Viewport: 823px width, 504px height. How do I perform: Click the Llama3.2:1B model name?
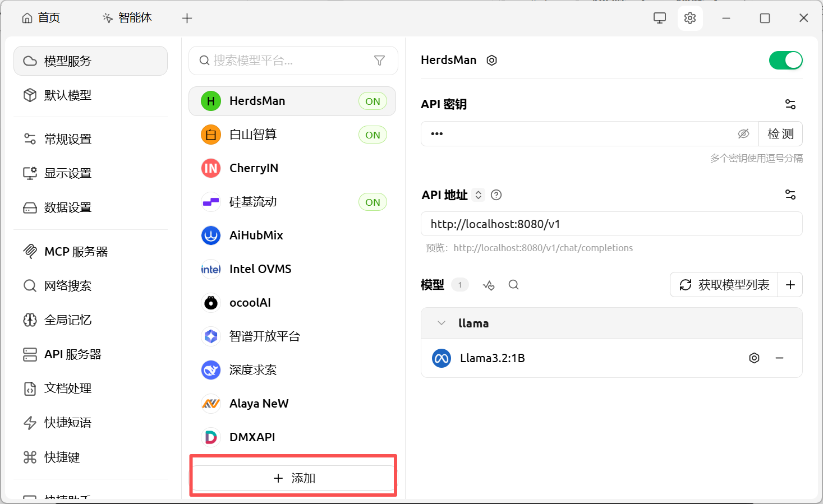pos(493,358)
